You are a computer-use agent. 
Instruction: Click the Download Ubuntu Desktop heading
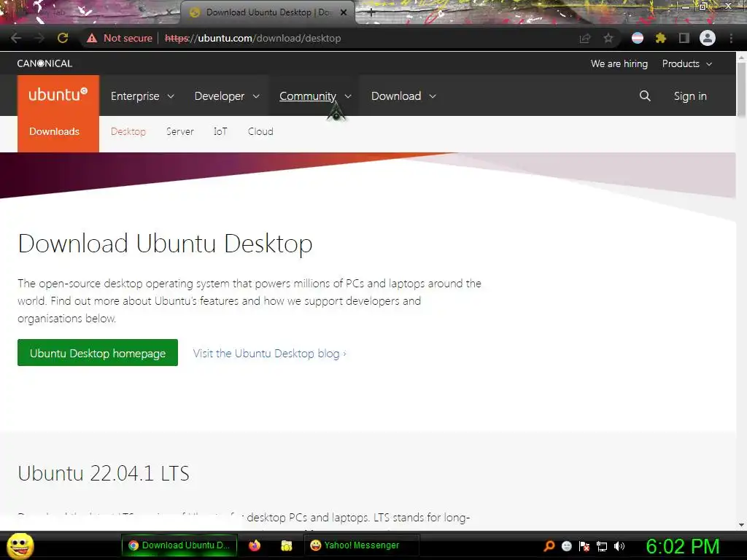pyautogui.click(x=165, y=244)
